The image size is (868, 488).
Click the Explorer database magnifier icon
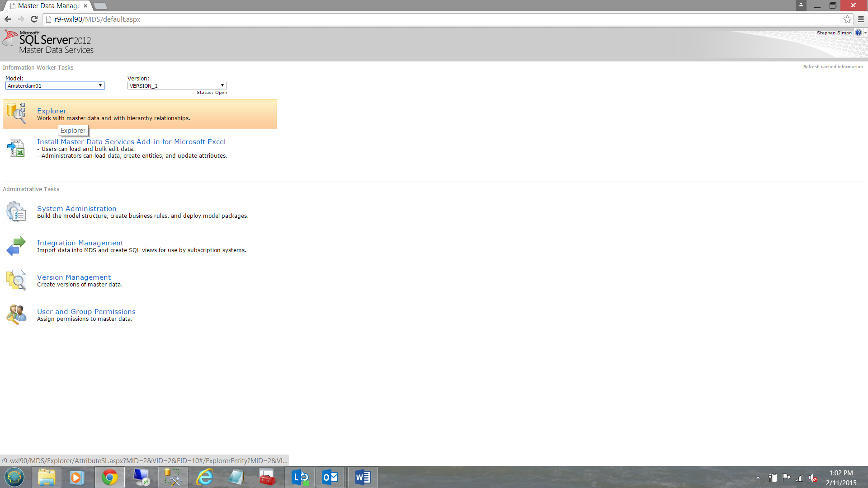click(16, 113)
